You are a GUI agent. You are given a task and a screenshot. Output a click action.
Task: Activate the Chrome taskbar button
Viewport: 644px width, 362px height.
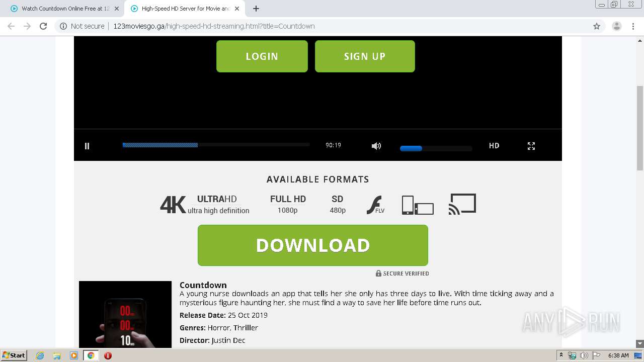click(x=91, y=355)
